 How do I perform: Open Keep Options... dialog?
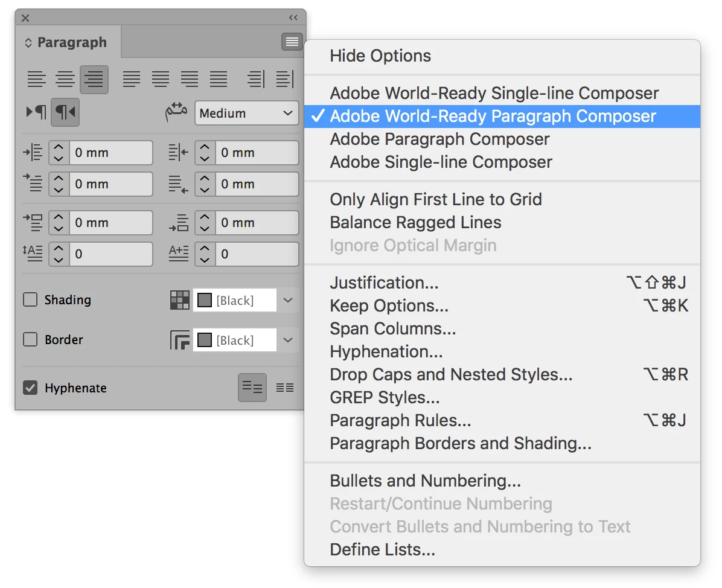click(502, 305)
